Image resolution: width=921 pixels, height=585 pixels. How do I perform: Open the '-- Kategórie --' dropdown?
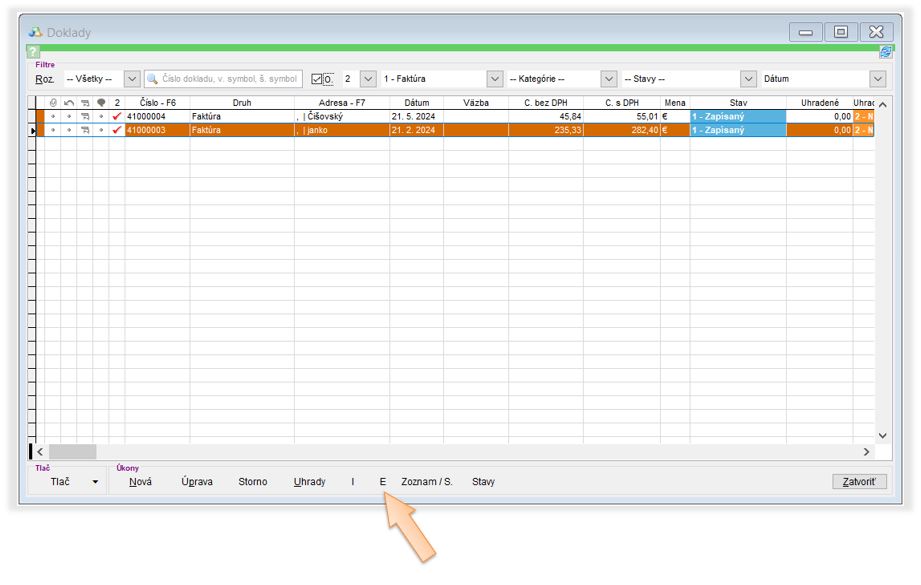tap(608, 79)
